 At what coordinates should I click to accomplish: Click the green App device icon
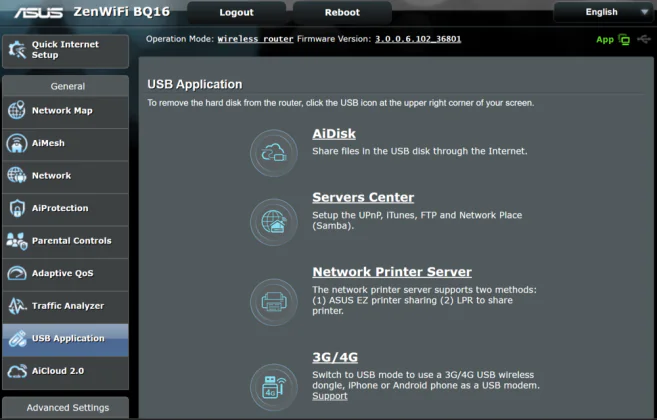coord(624,39)
